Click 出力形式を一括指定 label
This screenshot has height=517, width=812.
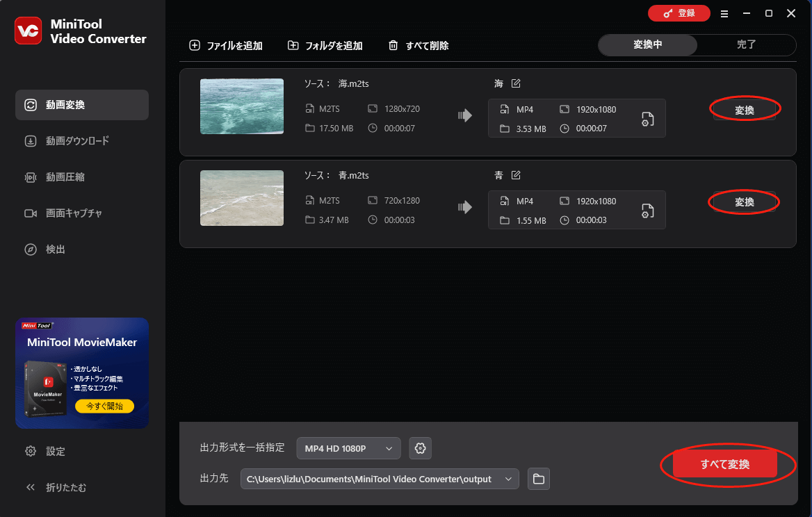(x=243, y=448)
